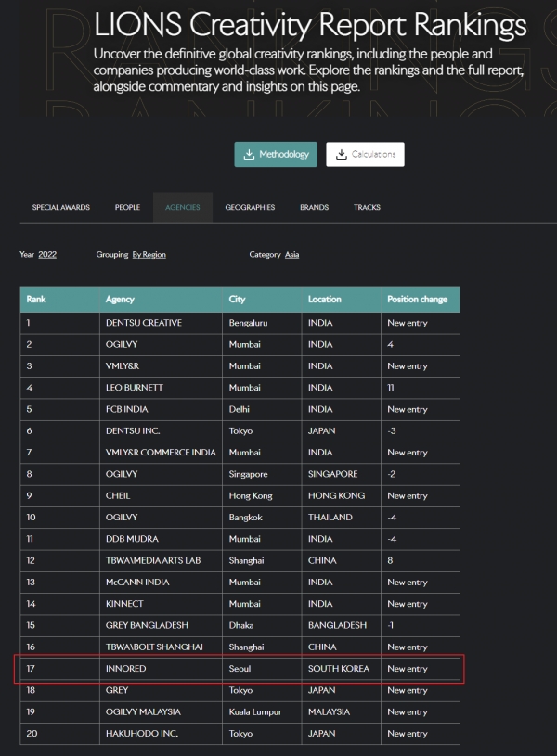Change the Grouping By Region selector
The height and width of the screenshot is (756, 557).
[x=149, y=254]
